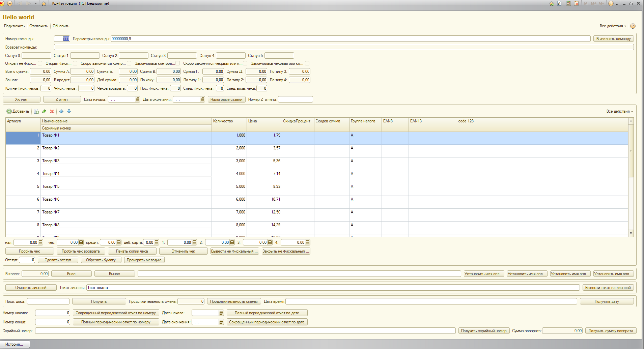Click the Отменить чек button
The width and height of the screenshot is (644, 349).
click(x=183, y=251)
